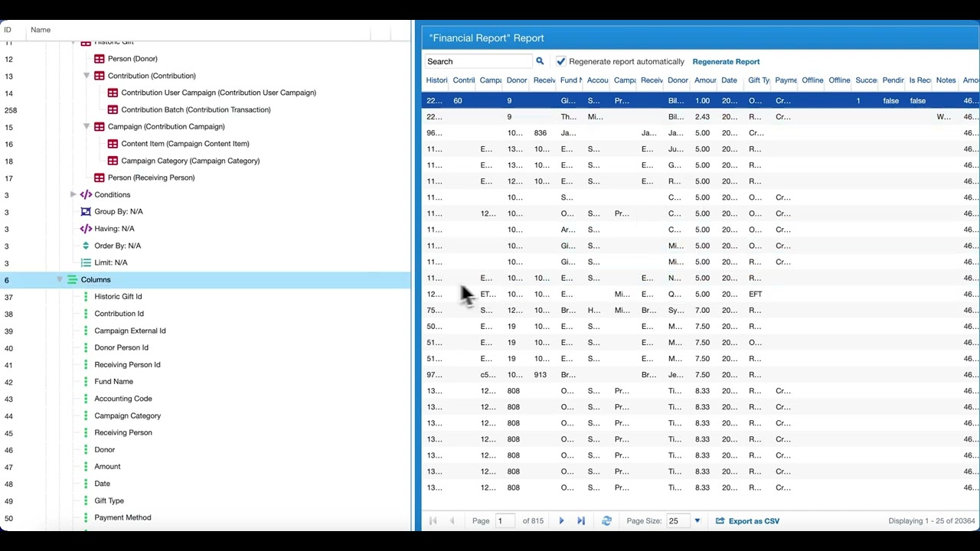Collapse the Campaign (Contribution Campaign) node

(87, 126)
